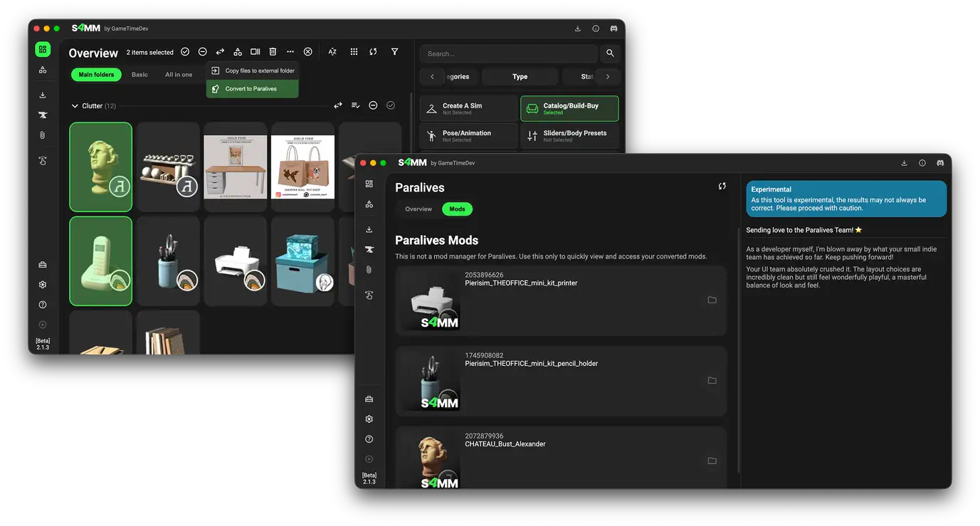Sort items with the A-Z icon
This screenshot has height=526, width=980.
(332, 52)
